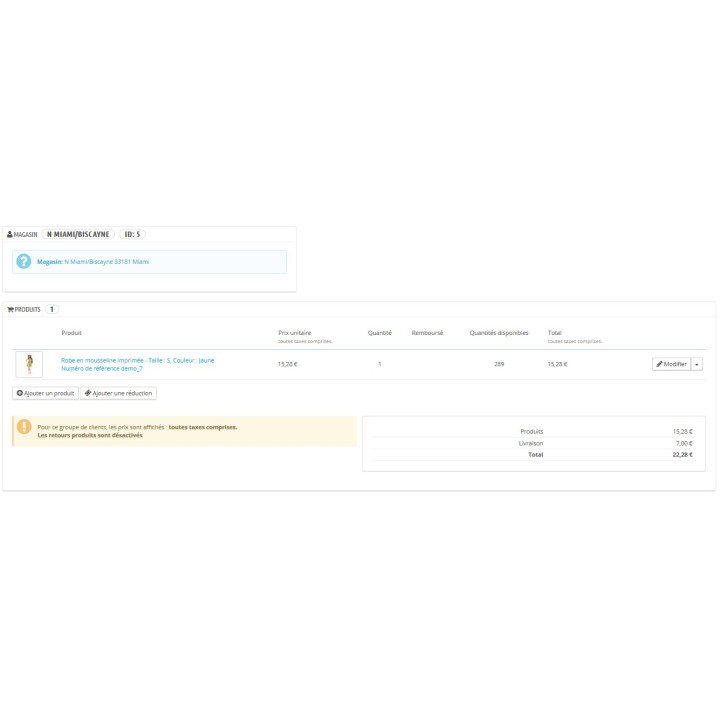
Task: Click the quantity value 1 in product row
Action: (380, 364)
